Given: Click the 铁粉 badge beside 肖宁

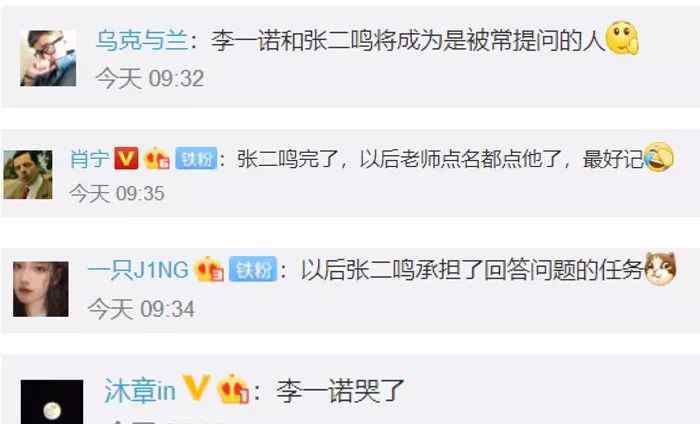Looking at the screenshot, I should coord(196,158).
